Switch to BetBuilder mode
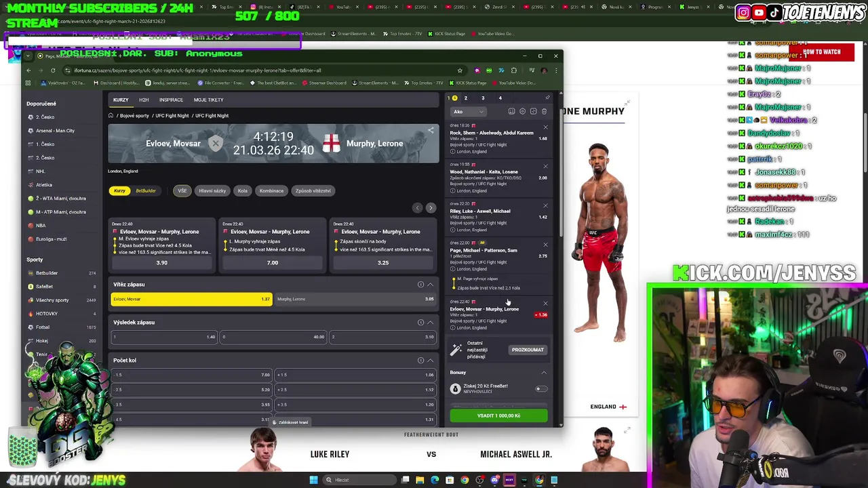 point(146,190)
